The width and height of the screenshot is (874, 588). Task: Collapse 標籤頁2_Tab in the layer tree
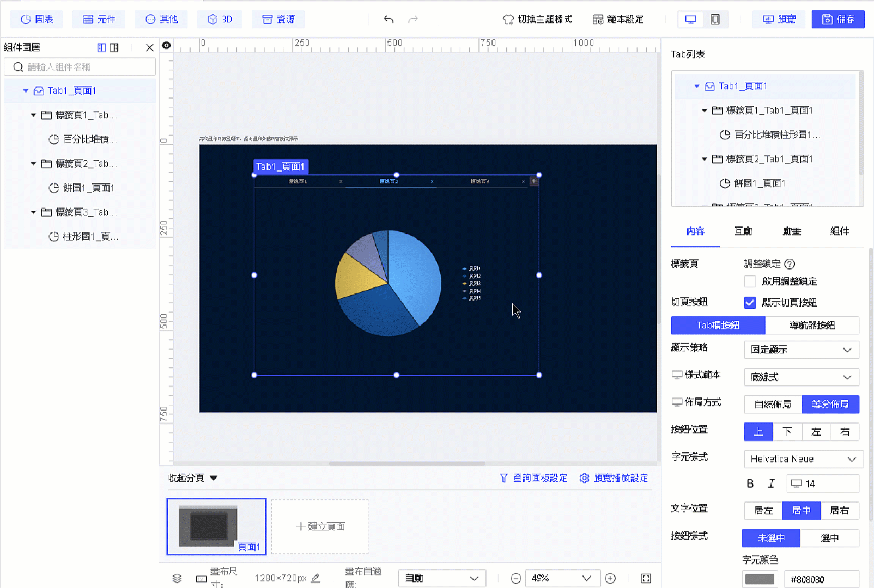tap(33, 164)
